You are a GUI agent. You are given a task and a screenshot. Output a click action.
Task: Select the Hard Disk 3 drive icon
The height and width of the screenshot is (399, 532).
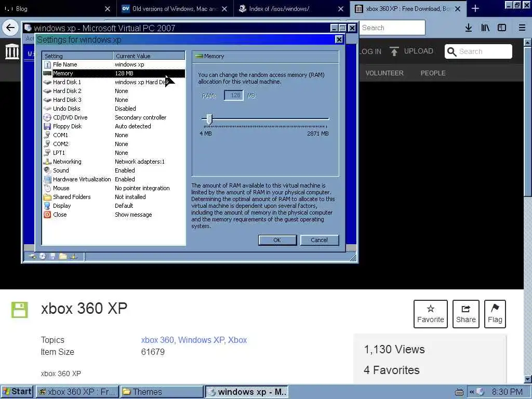pyautogui.click(x=47, y=100)
